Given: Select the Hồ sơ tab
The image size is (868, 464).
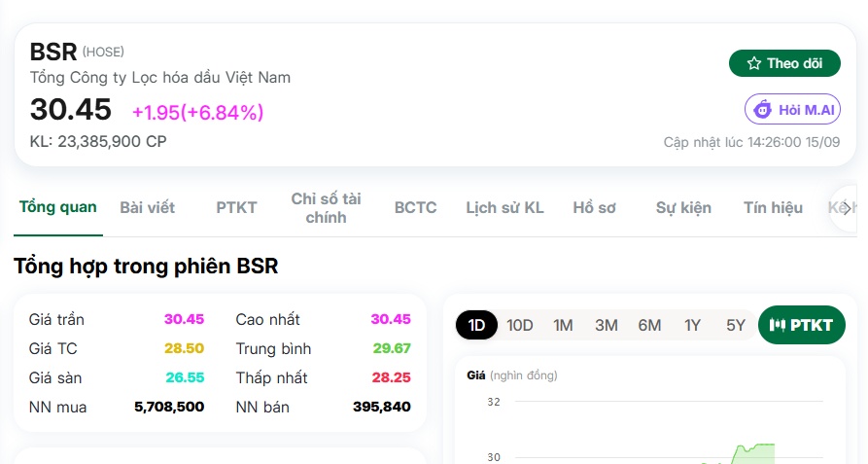Looking at the screenshot, I should pyautogui.click(x=594, y=207).
